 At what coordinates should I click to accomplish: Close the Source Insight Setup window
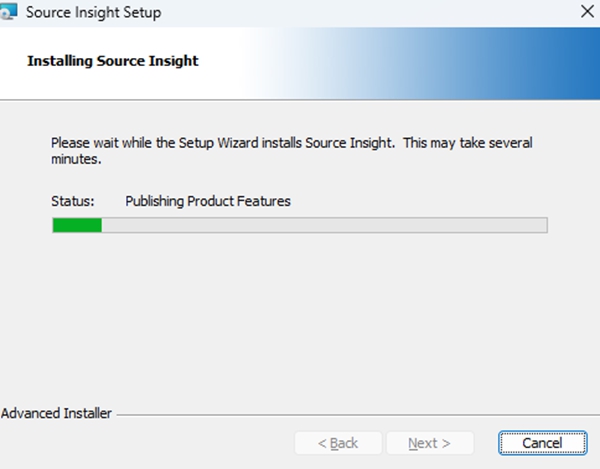586,13
